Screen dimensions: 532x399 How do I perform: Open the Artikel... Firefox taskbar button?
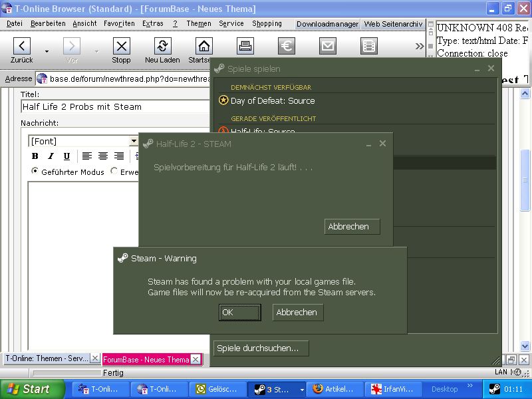(x=334, y=389)
